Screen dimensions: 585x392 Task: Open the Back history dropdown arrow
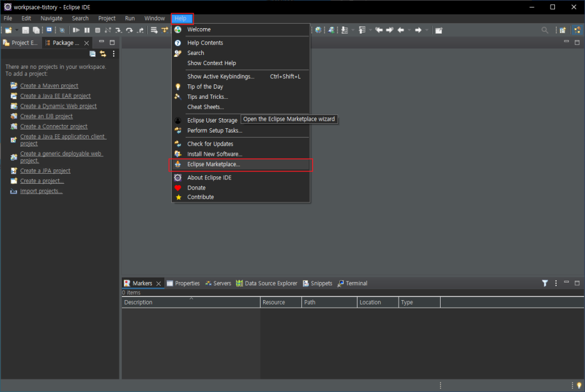(x=409, y=30)
